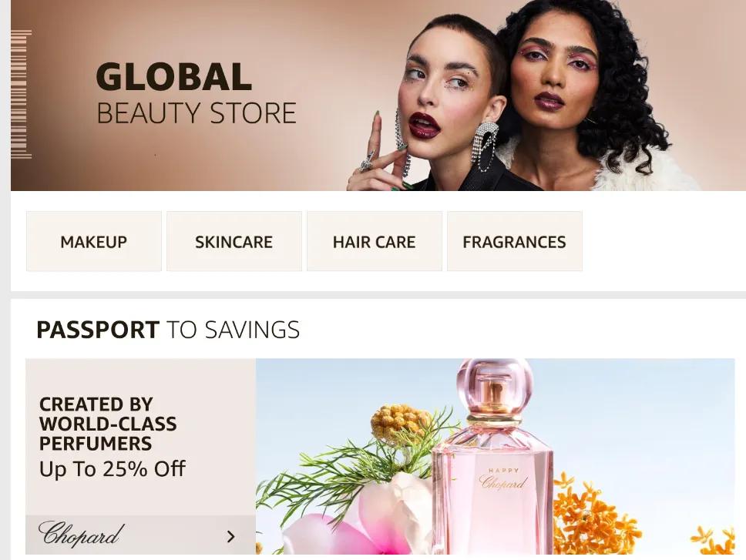The width and height of the screenshot is (746, 560).
Task: Click the curly-haired model in banner
Action: 590,95
